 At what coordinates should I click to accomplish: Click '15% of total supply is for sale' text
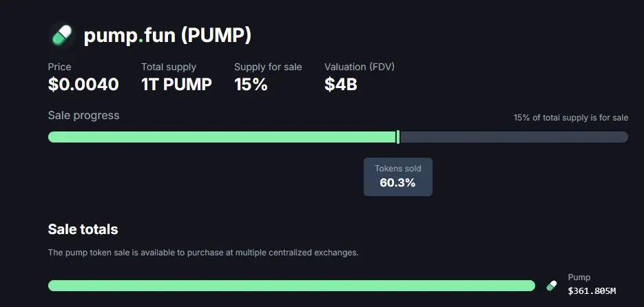[x=571, y=118]
